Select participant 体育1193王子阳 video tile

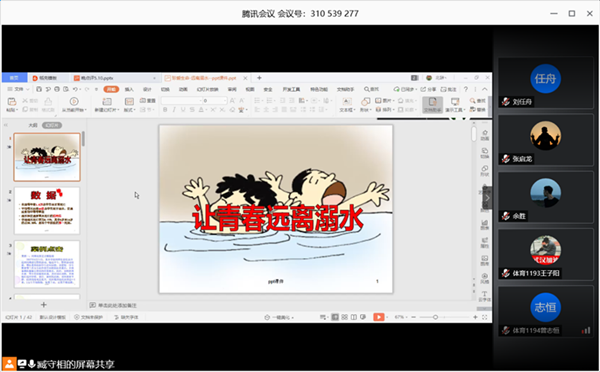[x=546, y=255]
